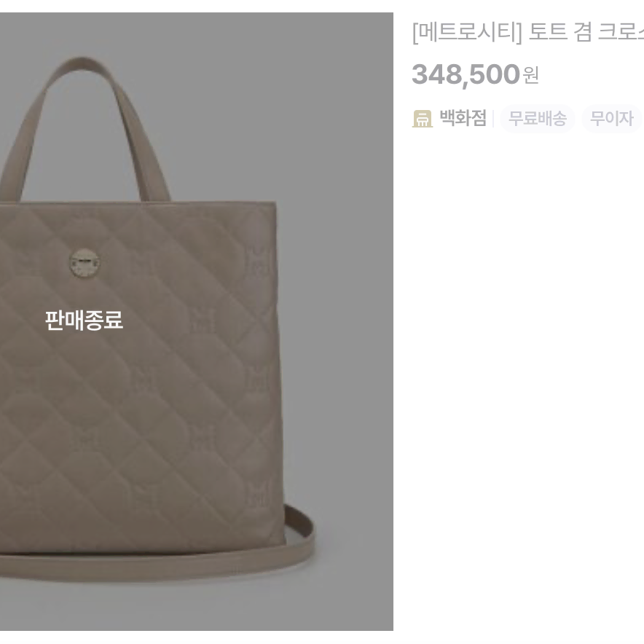The image size is (644, 644).
Task: Open the taupe tote bag product image
Action: pos(196,321)
